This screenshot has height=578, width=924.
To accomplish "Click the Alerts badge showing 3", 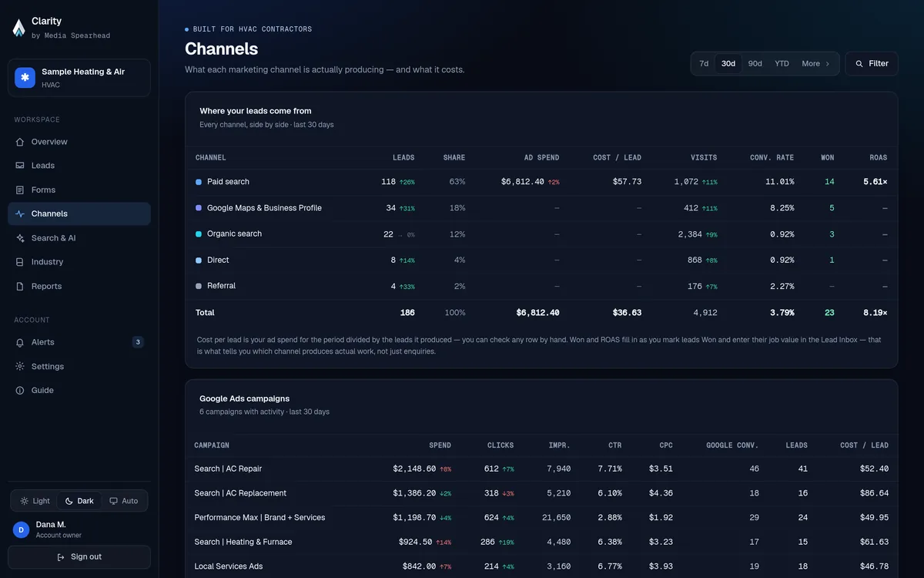I will coord(138,342).
